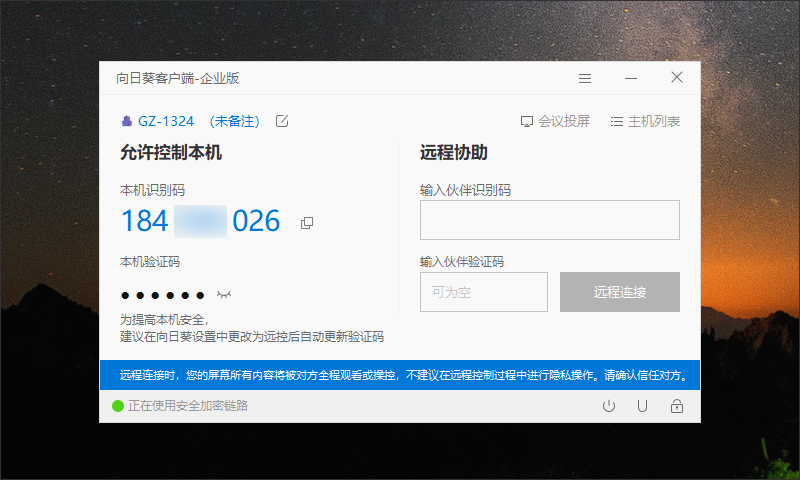Click the 向日葵客户端-企业版 window title

click(x=178, y=78)
